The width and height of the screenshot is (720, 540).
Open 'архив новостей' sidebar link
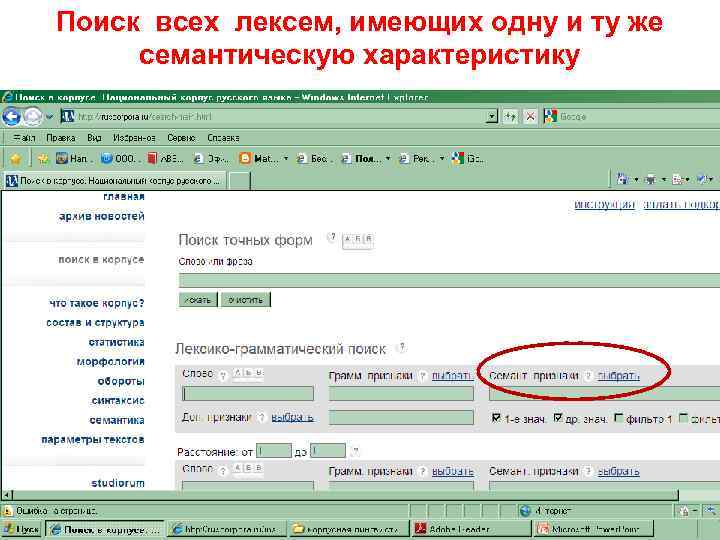pos(101,216)
